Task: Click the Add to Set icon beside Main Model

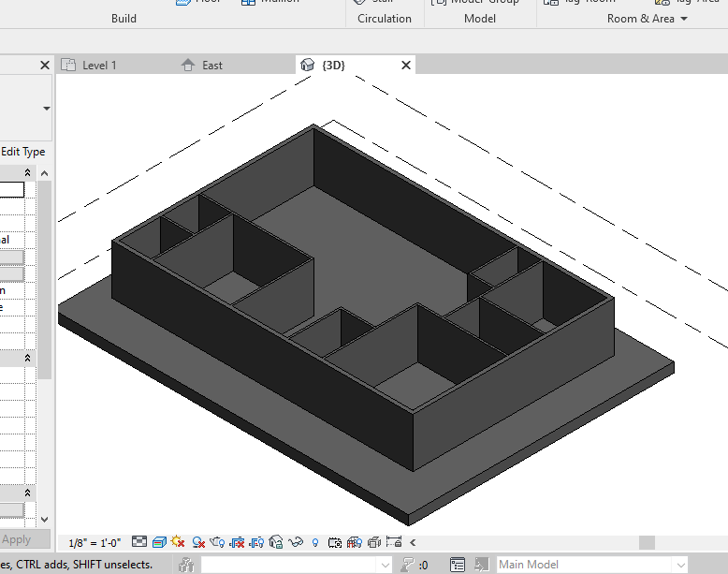Action: pyautogui.click(x=482, y=565)
